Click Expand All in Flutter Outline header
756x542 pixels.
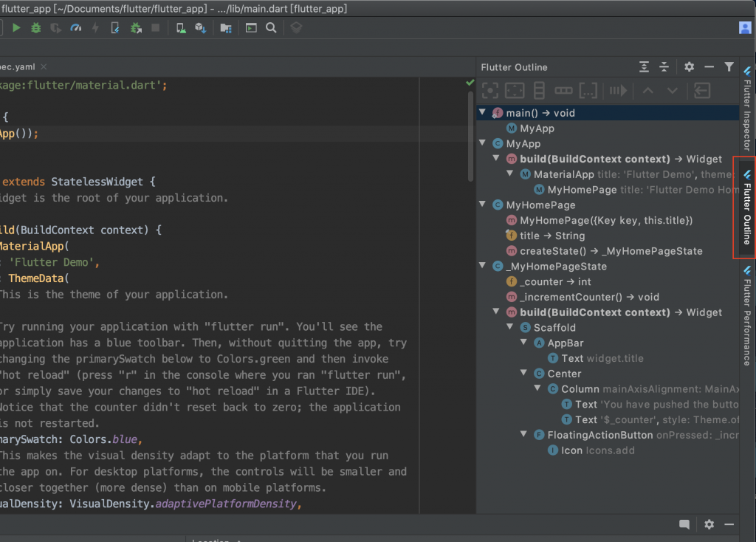(645, 67)
